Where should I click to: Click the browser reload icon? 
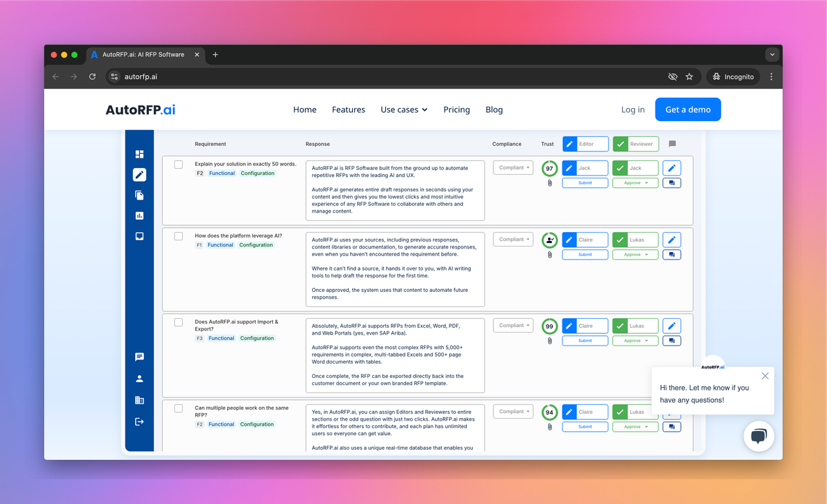coord(92,76)
